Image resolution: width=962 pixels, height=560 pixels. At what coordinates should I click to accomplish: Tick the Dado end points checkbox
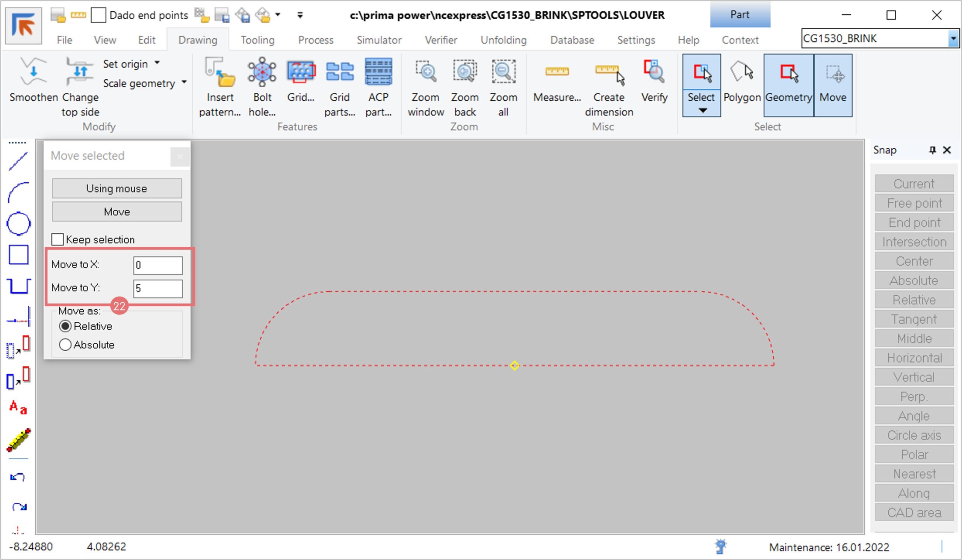[98, 15]
